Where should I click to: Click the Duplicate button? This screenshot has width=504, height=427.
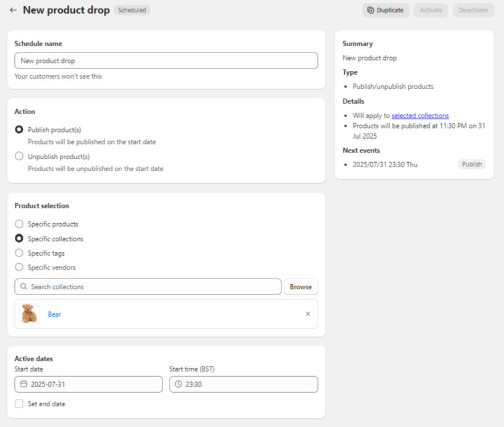pos(386,10)
